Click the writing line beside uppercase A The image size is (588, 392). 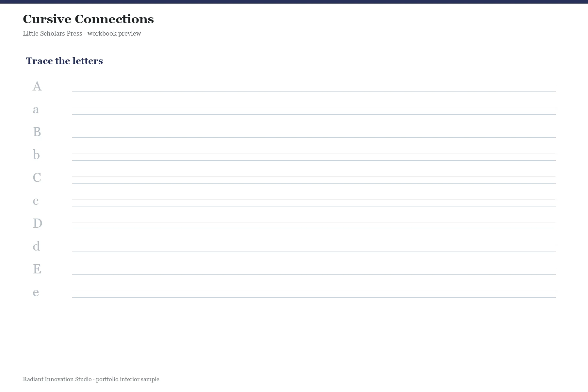314,89
